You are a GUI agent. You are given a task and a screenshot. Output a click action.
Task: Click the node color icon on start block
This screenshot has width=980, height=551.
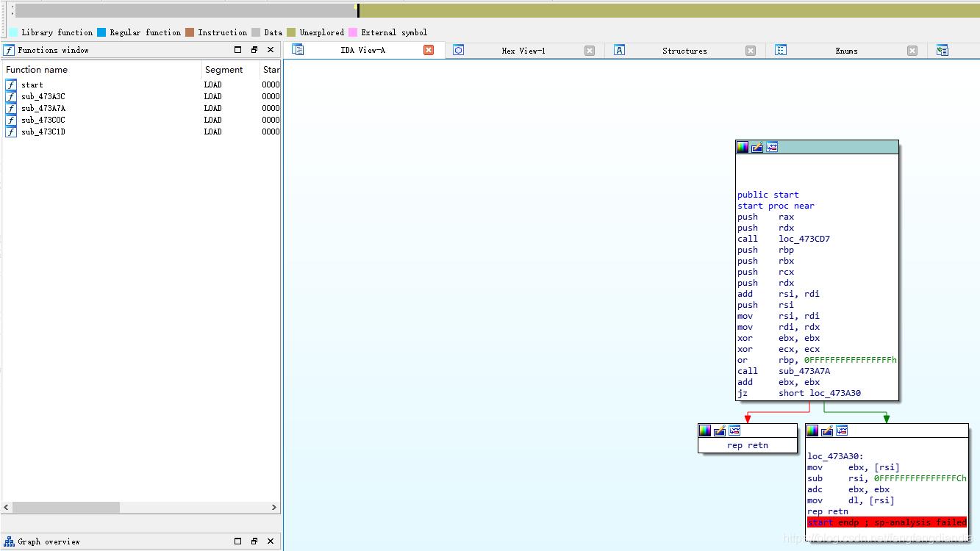coord(743,147)
